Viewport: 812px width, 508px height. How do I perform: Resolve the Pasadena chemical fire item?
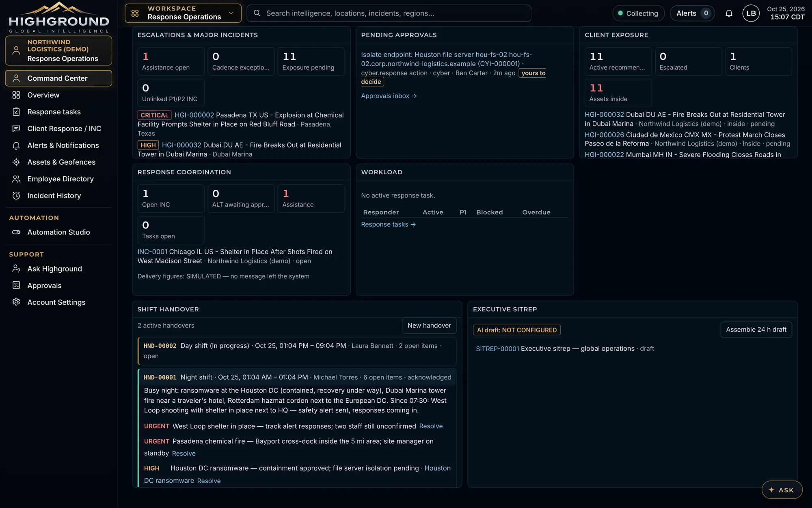184,453
